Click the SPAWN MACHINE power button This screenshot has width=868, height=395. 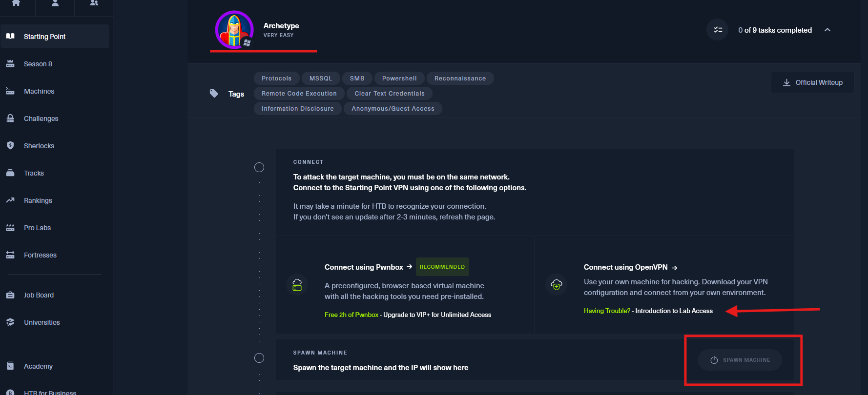click(x=740, y=360)
